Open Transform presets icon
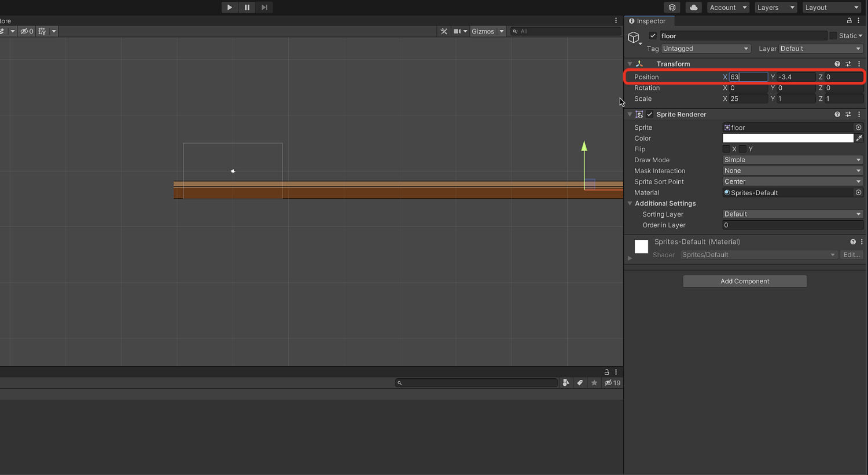 coord(848,64)
